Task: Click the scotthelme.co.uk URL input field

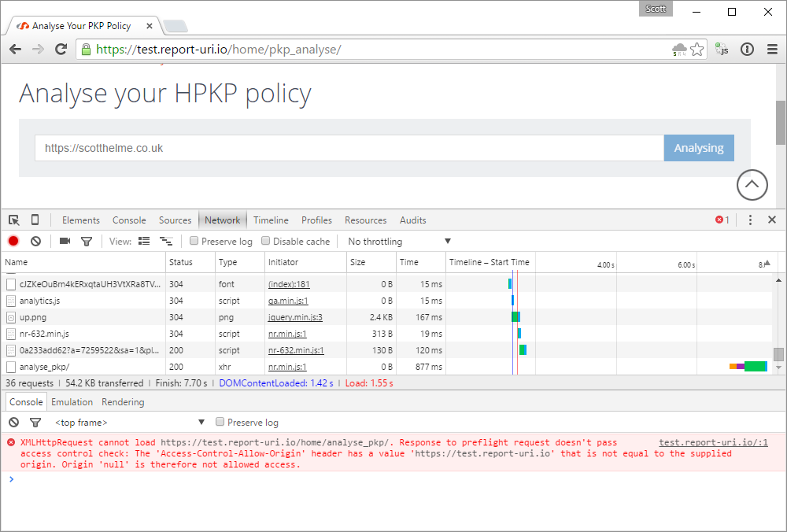Action: pos(346,148)
